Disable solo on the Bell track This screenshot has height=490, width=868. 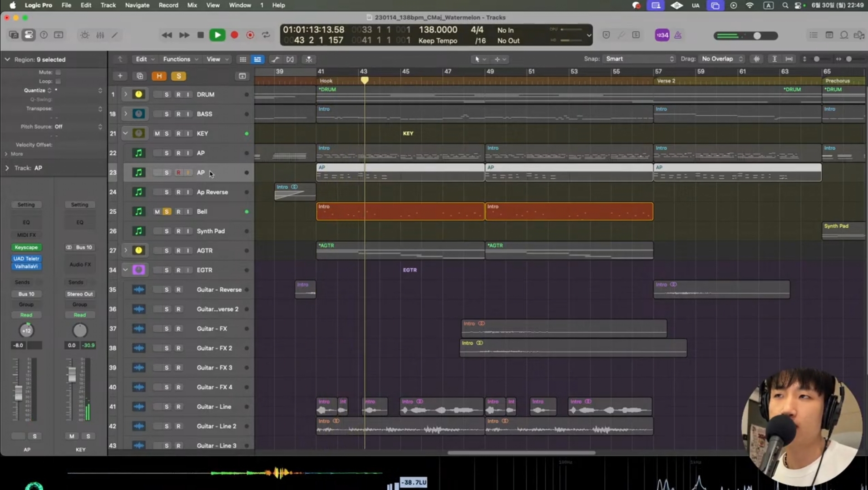click(167, 211)
